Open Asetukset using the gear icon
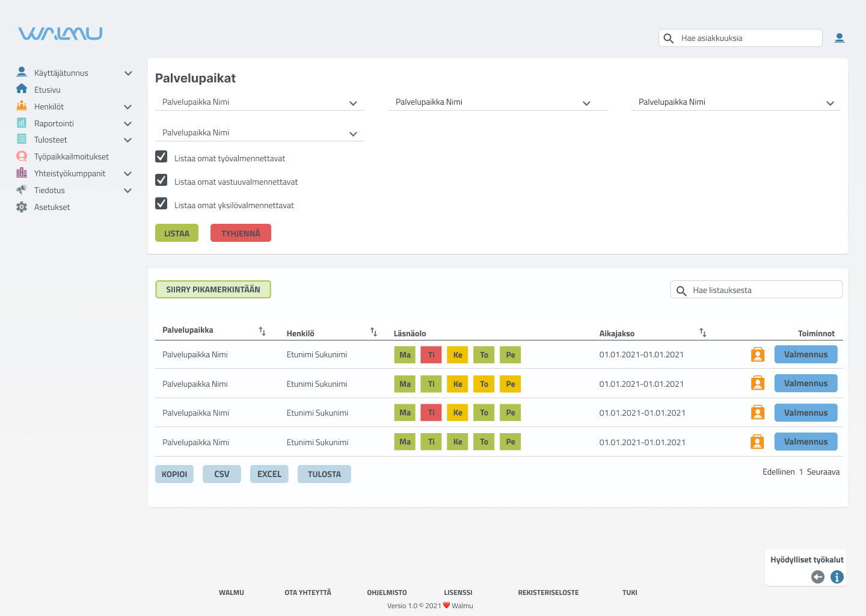 [22, 206]
